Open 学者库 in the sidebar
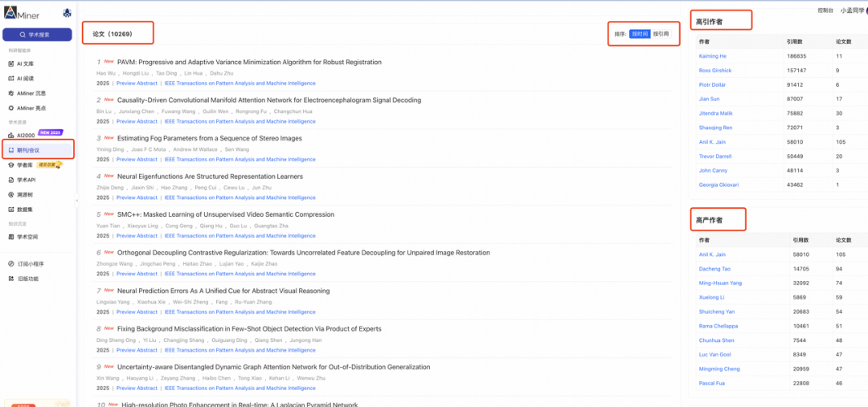The height and width of the screenshot is (407, 868). click(24, 165)
